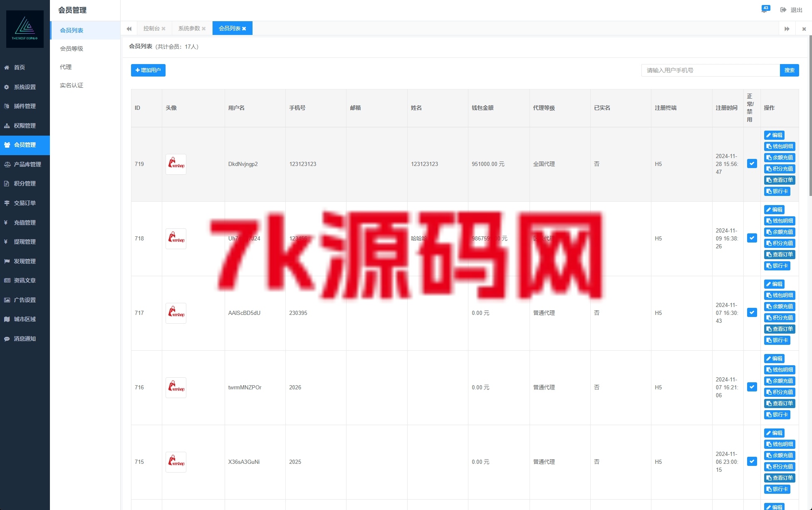Click the username AAlScBD5dU
This screenshot has height=510, width=812.
click(244, 313)
